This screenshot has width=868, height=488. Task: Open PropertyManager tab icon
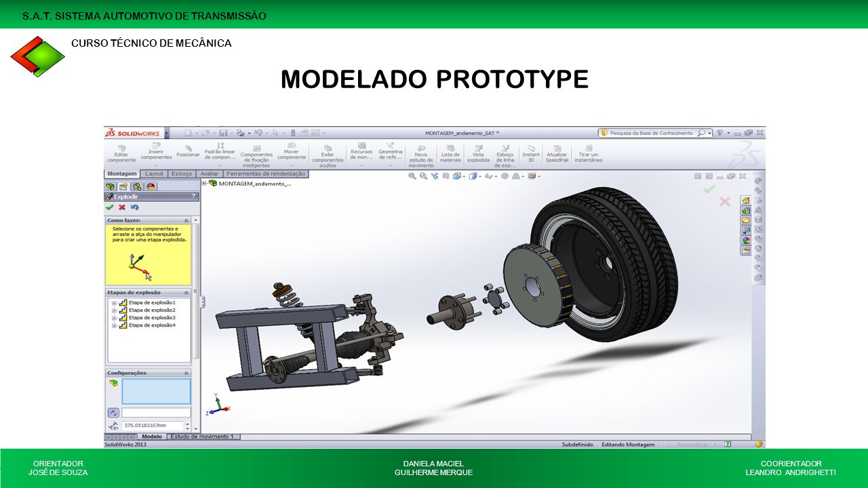[123, 186]
